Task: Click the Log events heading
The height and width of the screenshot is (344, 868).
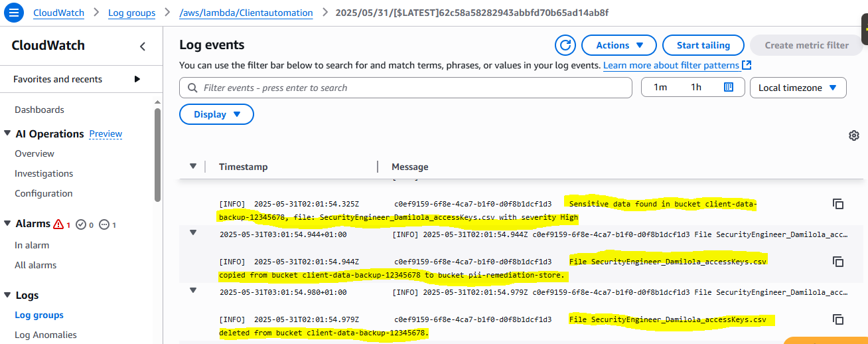Action: [x=212, y=44]
